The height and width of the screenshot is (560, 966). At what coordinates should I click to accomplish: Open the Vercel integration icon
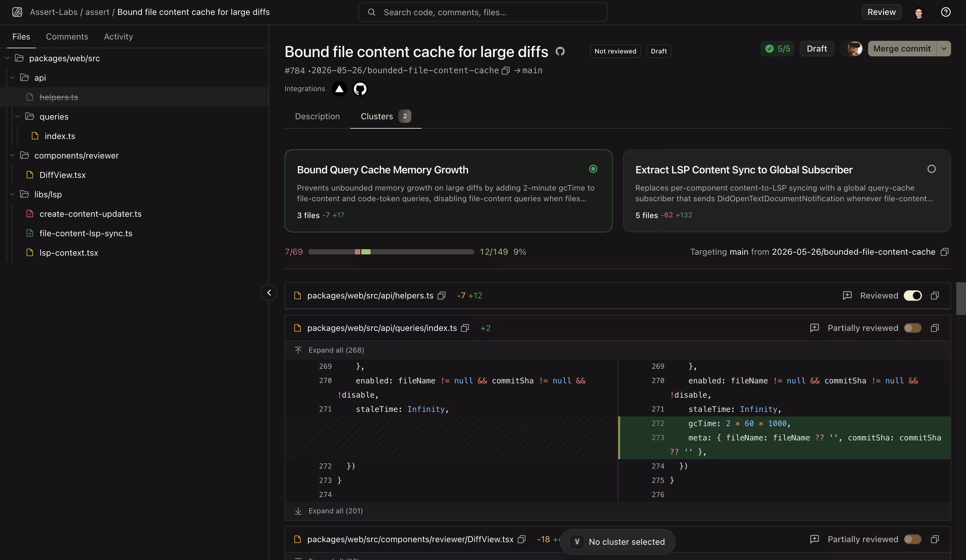coord(339,88)
